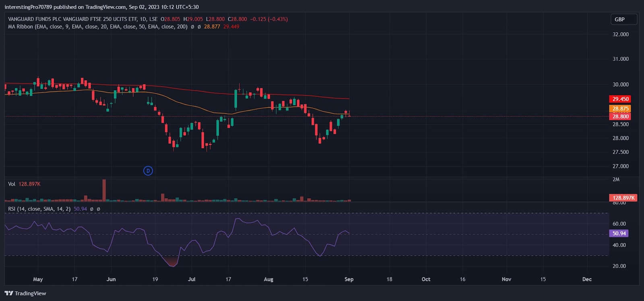Click the 128.897K volume axis label
Viewport: 644px width, 301px height.
pos(623,198)
